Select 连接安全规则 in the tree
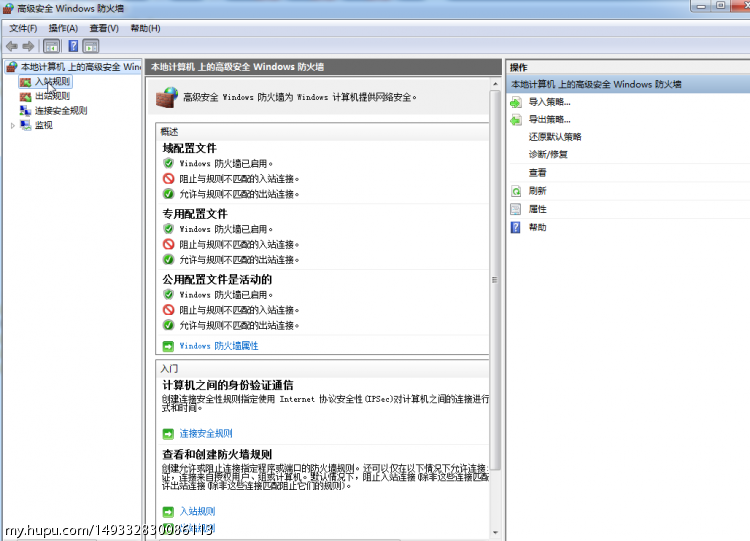This screenshot has width=750, height=541. pos(61,110)
